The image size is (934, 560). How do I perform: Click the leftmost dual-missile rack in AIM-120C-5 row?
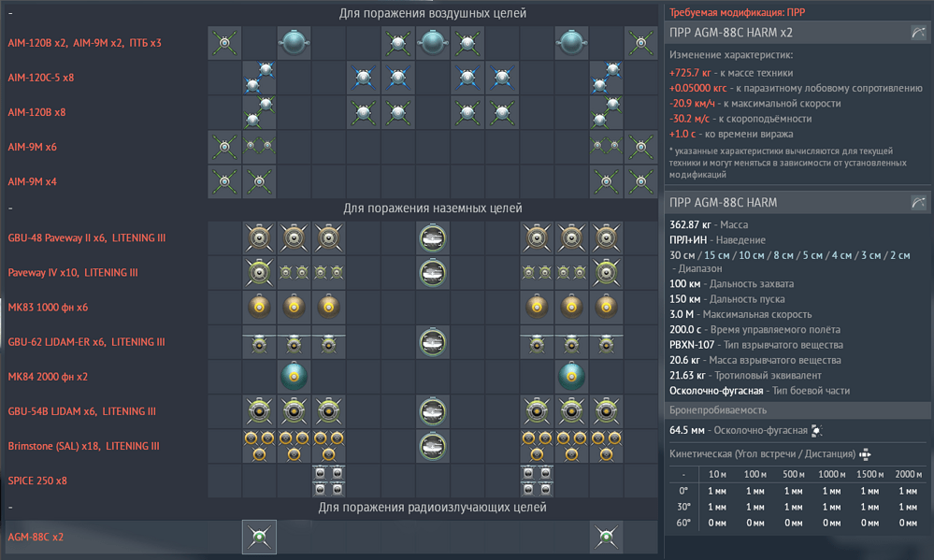[x=259, y=78]
